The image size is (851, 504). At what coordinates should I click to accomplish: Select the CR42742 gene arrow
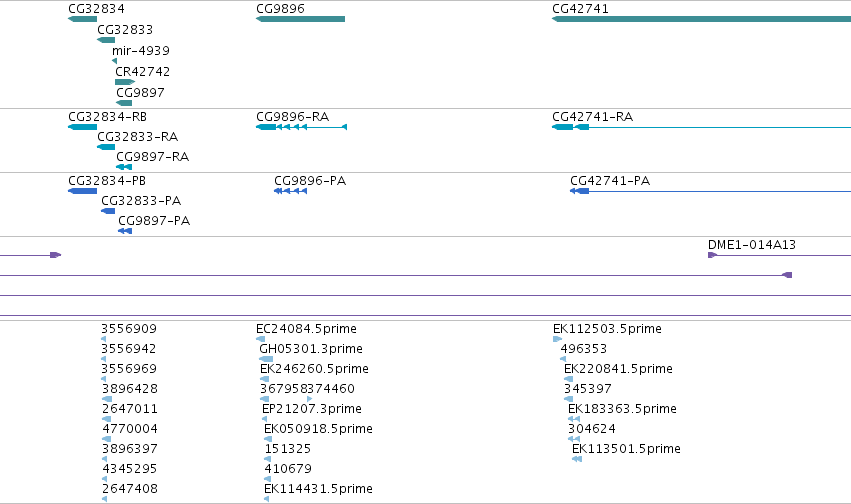pyautogui.click(x=125, y=82)
